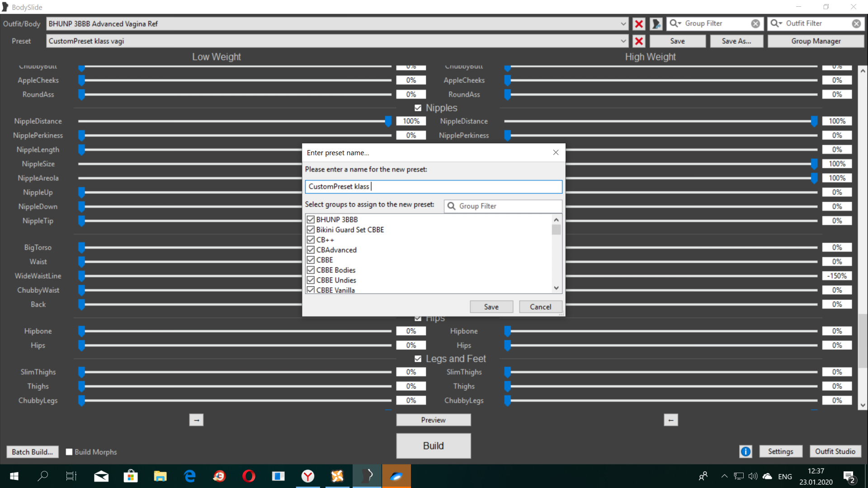This screenshot has height=488, width=868.
Task: Enable the Build Morphs checkbox
Action: click(69, 452)
